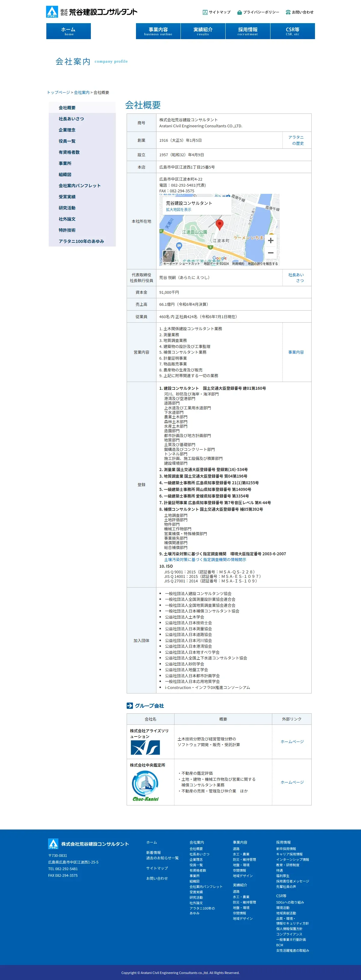Screen dimensions: 361x980
Task: Select 研究活動 in the sidebar
Action: point(82,208)
